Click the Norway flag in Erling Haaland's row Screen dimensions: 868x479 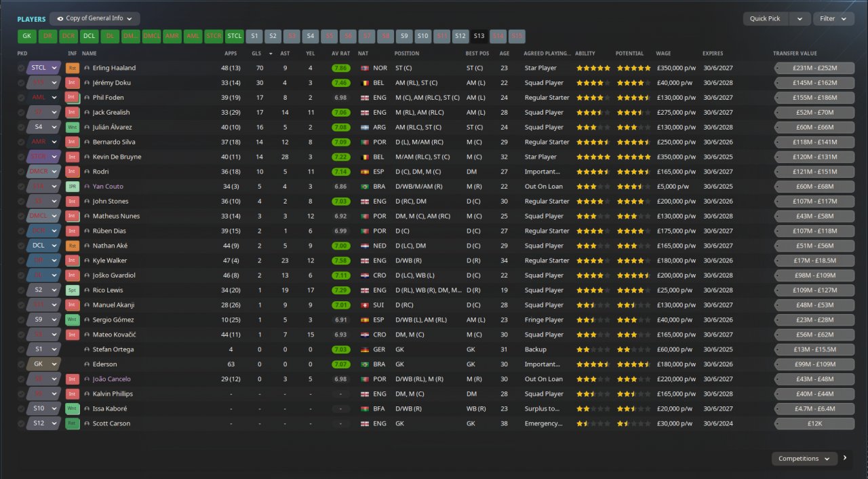[x=365, y=68]
